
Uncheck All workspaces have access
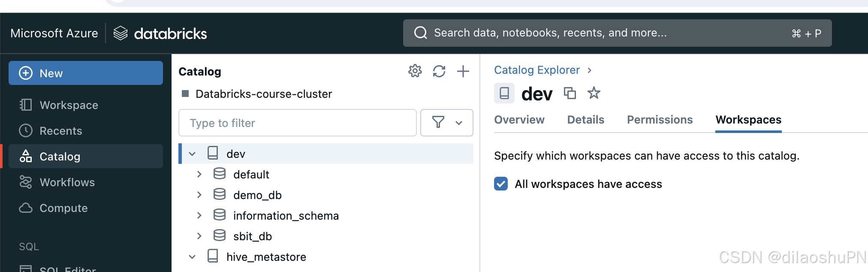(501, 184)
